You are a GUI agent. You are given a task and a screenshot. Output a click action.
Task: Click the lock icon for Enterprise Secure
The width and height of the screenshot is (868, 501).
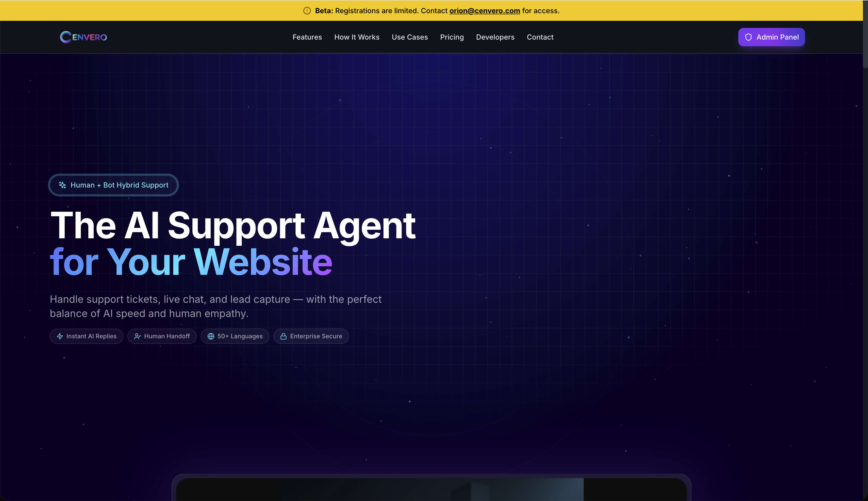point(283,336)
